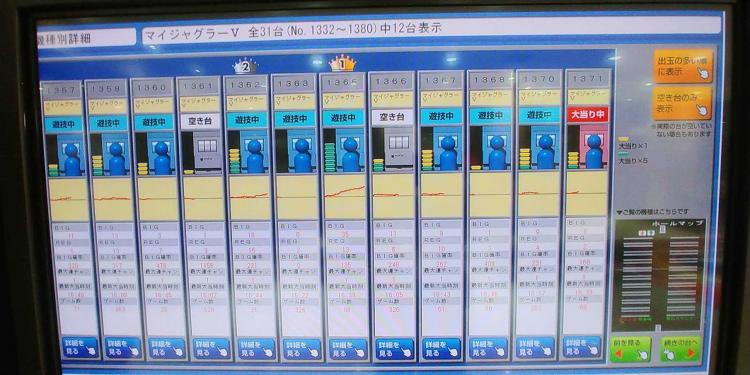750x375 pixels.
Task: Select the 空き台 status on machine 1361
Action: click(200, 121)
